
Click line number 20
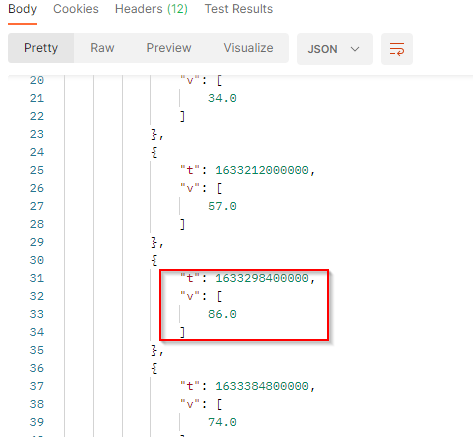tap(37, 80)
